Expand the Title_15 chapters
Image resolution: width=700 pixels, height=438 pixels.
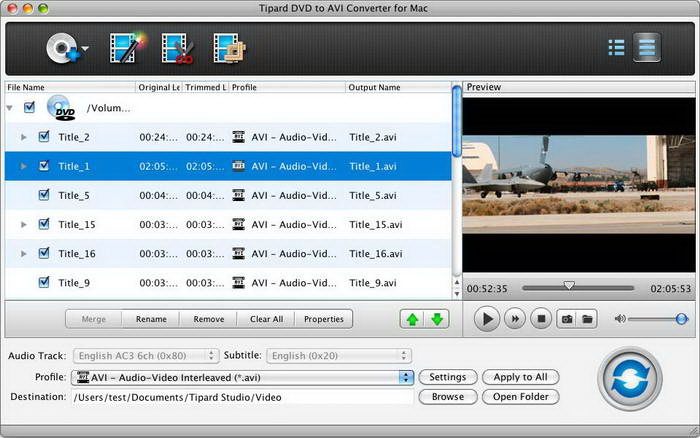pyautogui.click(x=24, y=225)
